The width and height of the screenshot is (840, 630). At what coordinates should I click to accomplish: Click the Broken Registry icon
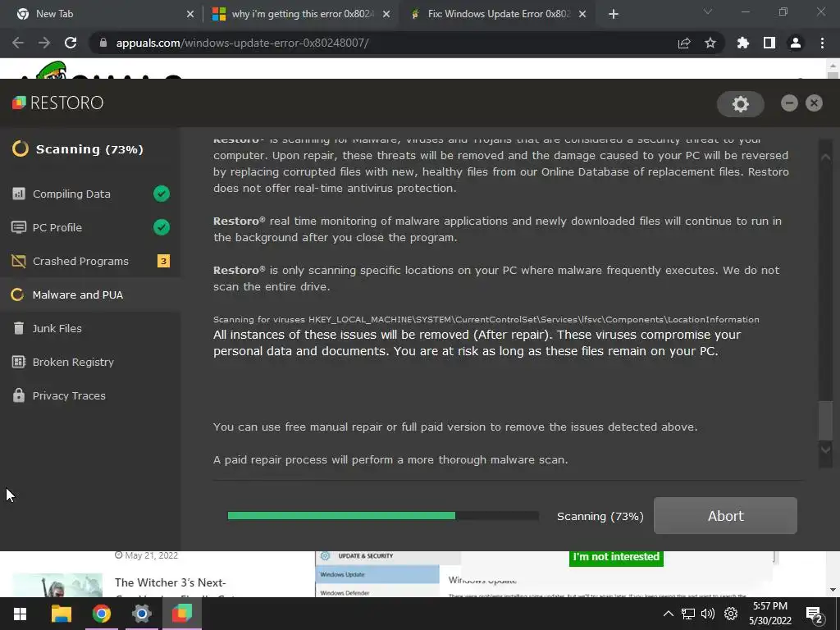18,362
